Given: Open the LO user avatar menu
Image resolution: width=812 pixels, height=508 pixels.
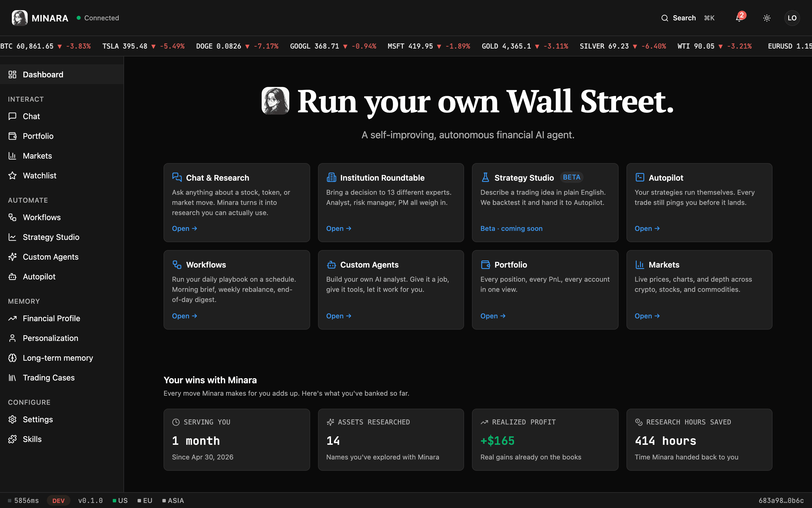Looking at the screenshot, I should pyautogui.click(x=792, y=18).
